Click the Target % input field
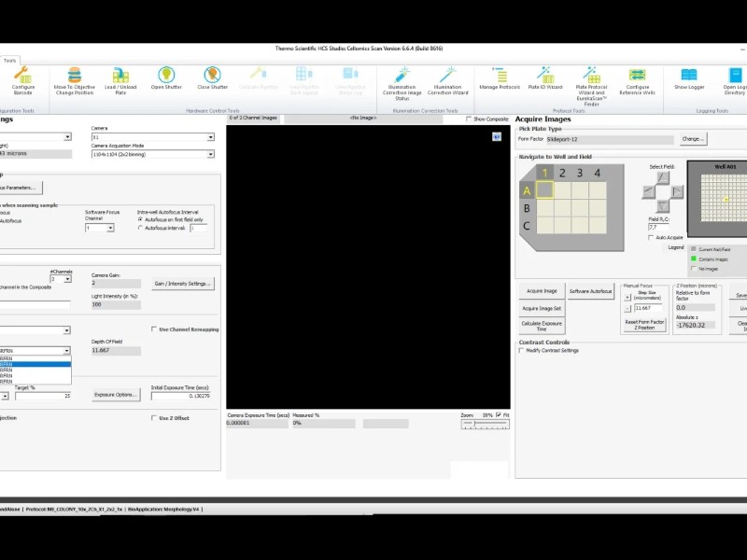Screen dimensions: 747x560 [x=43, y=396]
